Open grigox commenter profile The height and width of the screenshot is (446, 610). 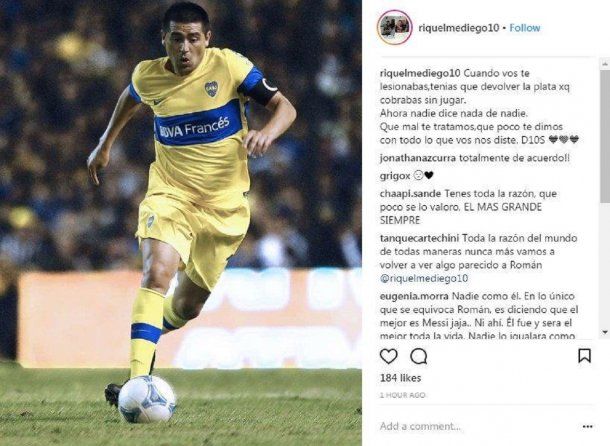coord(395,176)
